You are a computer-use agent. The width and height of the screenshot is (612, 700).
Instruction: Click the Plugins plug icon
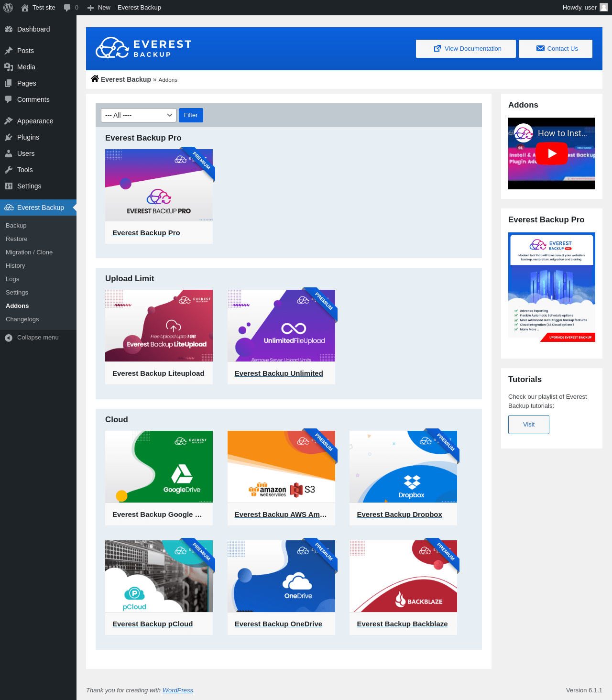click(9, 137)
